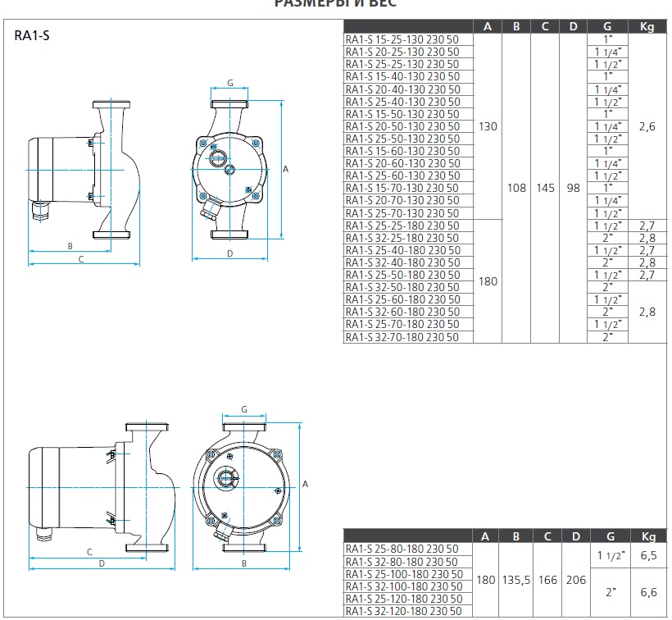Select row RA1-S 15-50-130 230 50

(408, 114)
